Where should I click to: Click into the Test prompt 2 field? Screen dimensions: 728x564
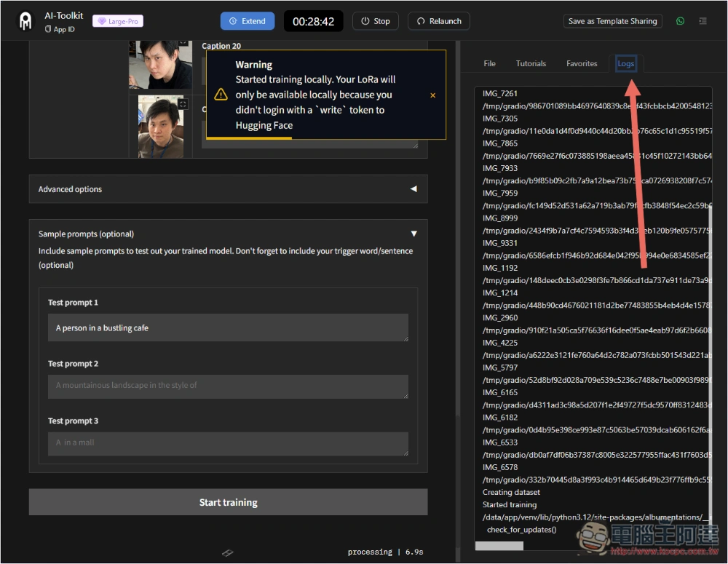[228, 386]
